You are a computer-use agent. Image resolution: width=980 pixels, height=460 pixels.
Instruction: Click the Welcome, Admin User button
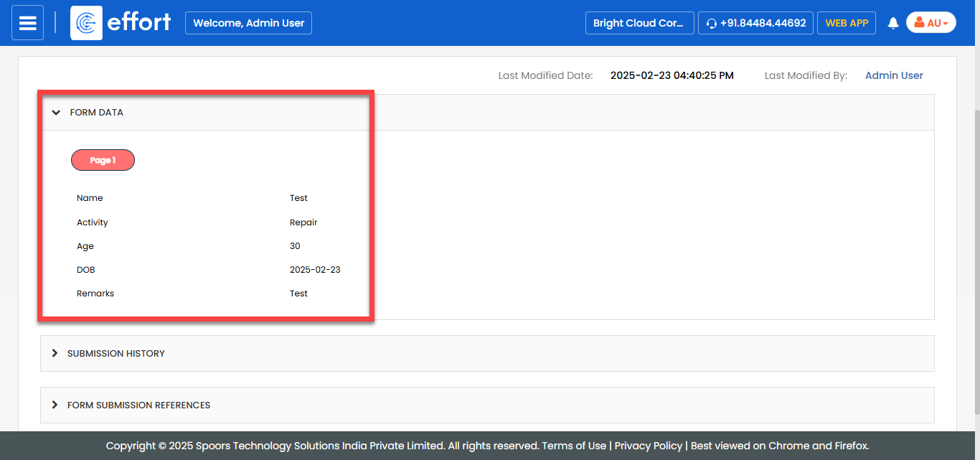[x=248, y=23]
